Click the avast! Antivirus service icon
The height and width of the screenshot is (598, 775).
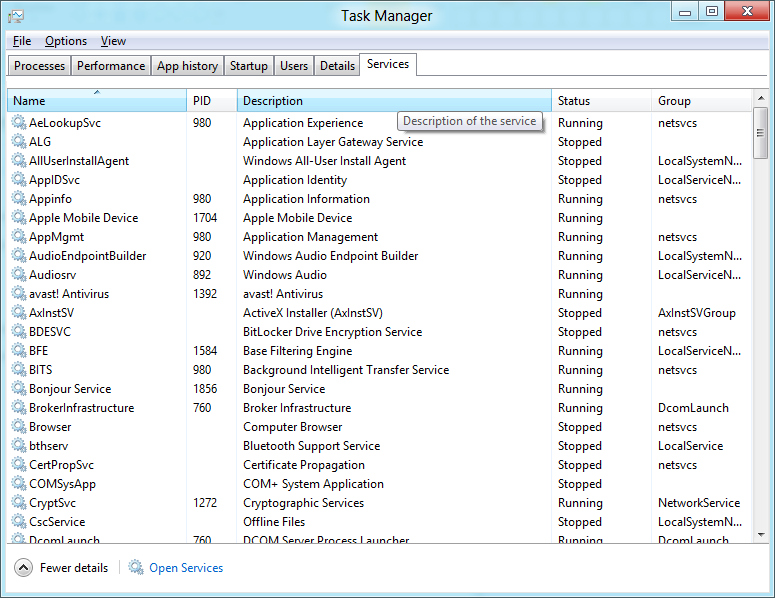tap(19, 294)
